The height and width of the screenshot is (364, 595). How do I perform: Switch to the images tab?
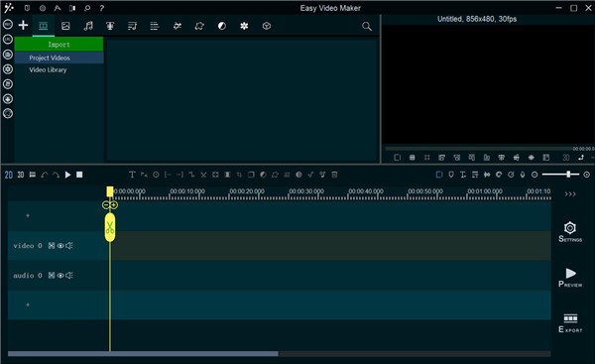(65, 26)
